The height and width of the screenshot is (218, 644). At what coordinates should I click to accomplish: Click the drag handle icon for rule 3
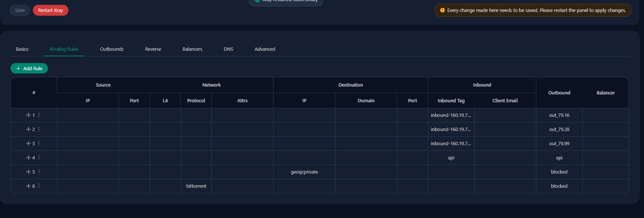[x=28, y=144]
